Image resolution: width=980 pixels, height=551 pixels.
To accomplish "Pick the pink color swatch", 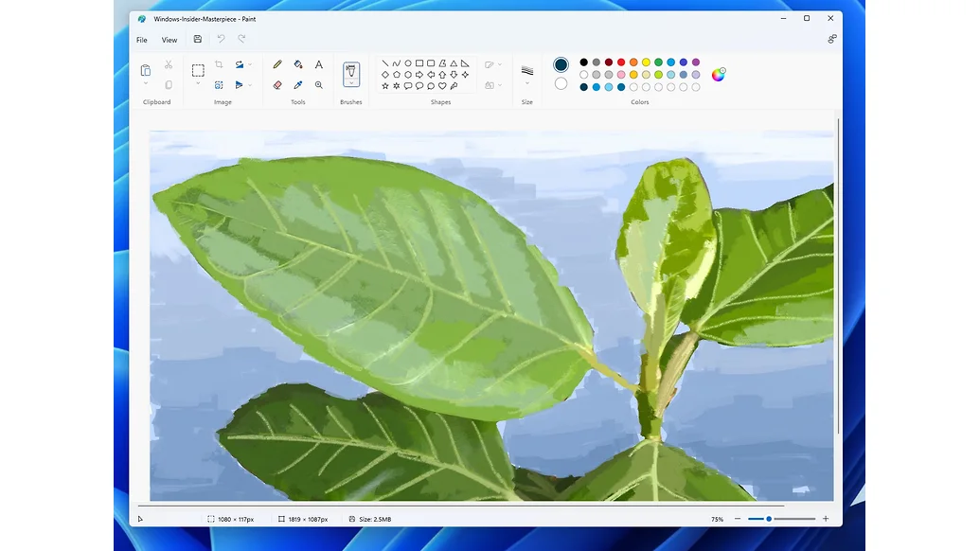I will [x=621, y=75].
